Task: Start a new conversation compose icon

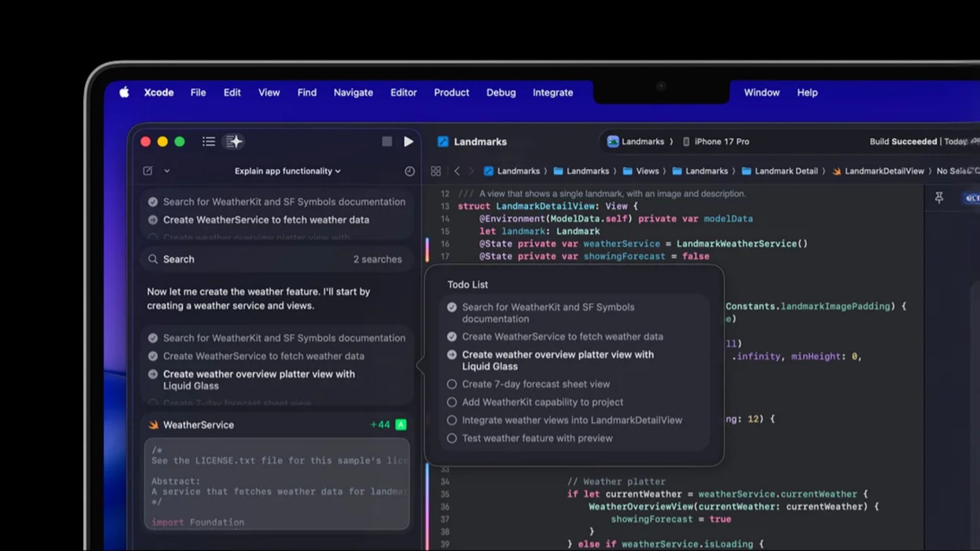Action: click(148, 171)
